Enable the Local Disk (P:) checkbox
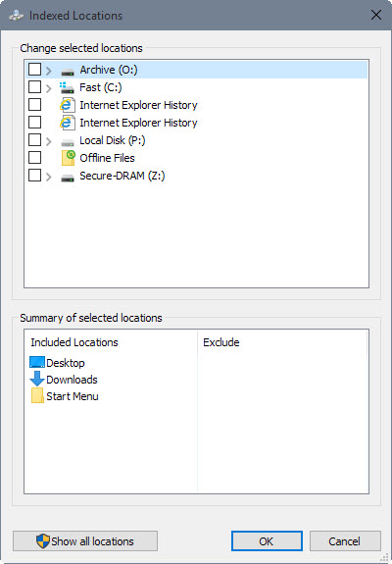This screenshot has width=392, height=564. [x=34, y=140]
